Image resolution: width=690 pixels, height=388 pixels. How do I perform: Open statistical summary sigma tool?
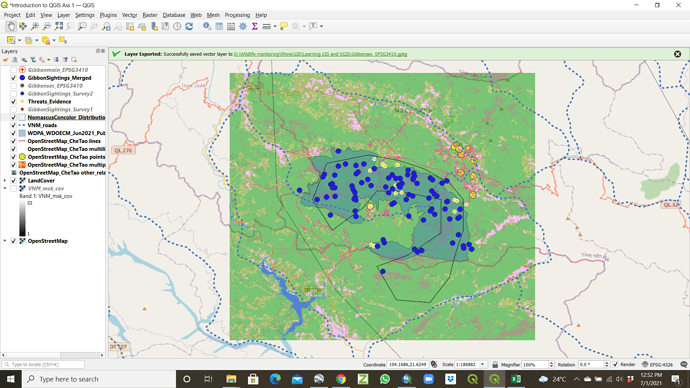pyautogui.click(x=254, y=26)
